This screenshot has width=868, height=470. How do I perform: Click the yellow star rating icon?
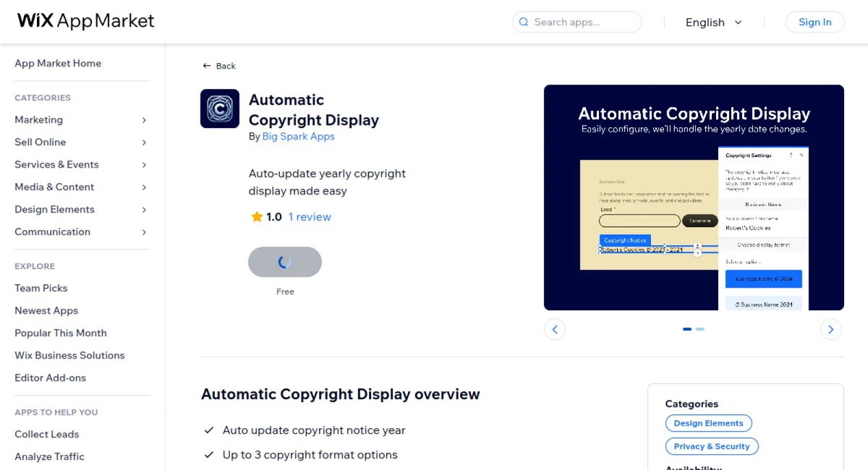[x=256, y=216]
